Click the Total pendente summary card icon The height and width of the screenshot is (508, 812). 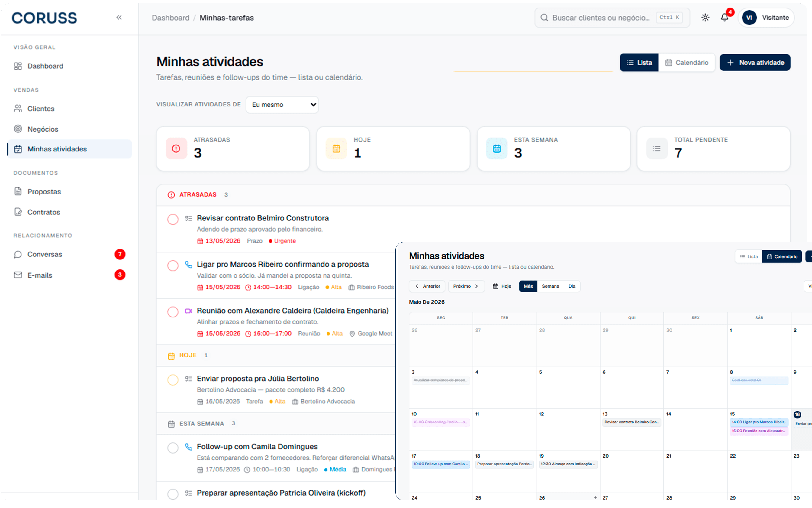coord(657,148)
